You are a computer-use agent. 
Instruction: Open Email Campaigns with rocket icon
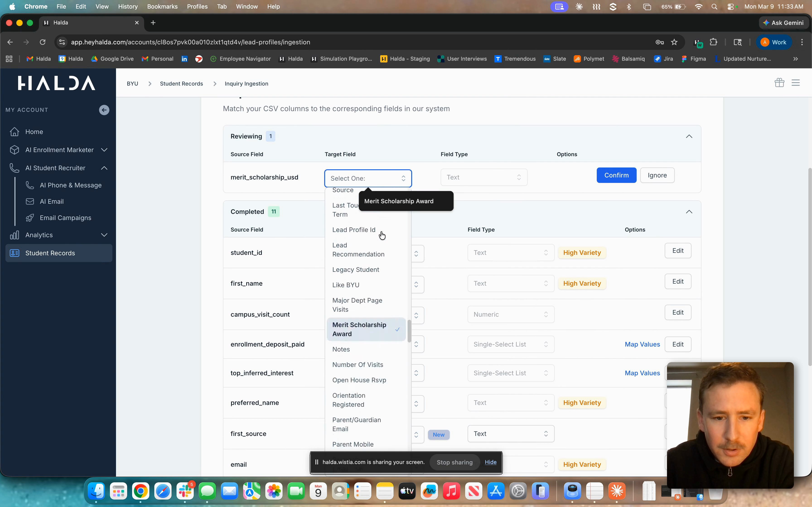pyautogui.click(x=65, y=218)
